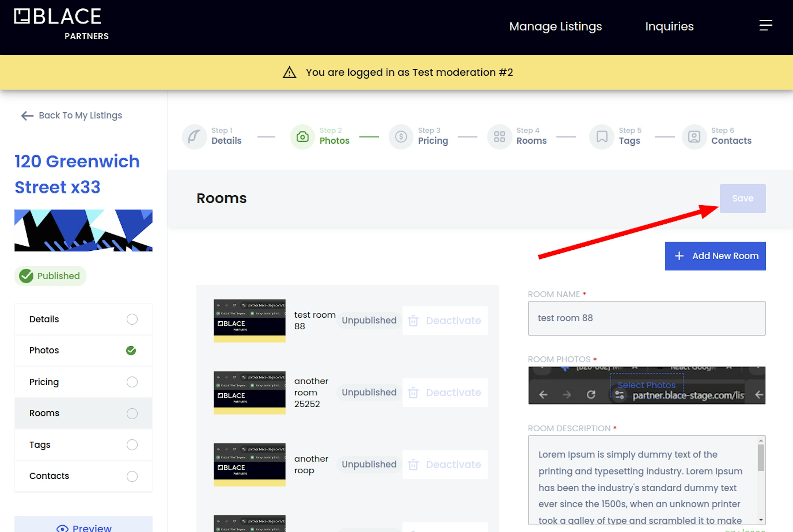Click the BLACE Partners logo
Image resolution: width=793 pixels, height=532 pixels.
[61, 23]
